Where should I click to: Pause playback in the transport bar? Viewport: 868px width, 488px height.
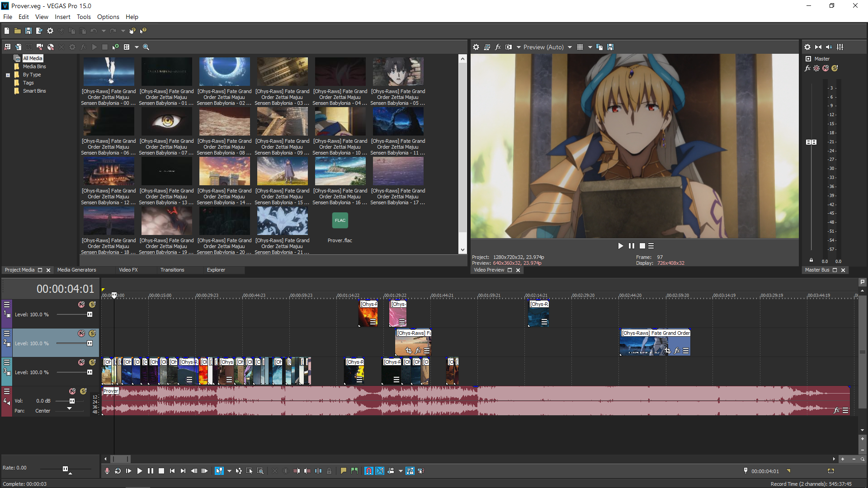pos(151,471)
